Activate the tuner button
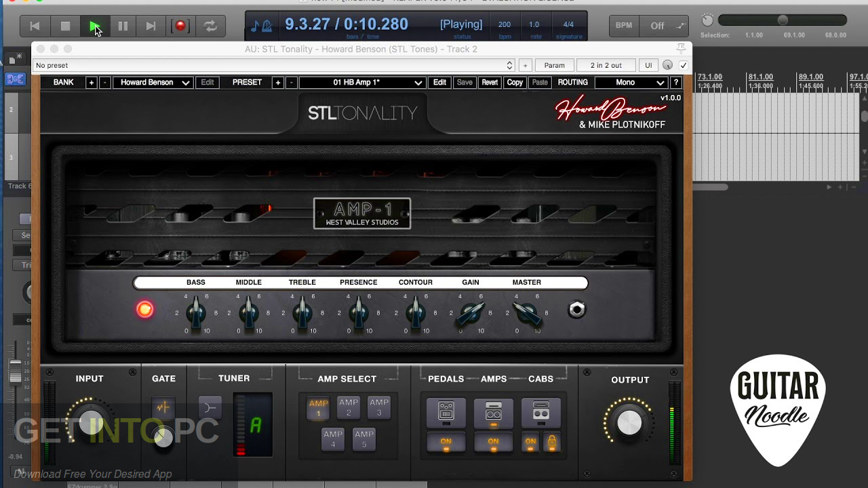This screenshot has height=488, width=868. tap(210, 407)
